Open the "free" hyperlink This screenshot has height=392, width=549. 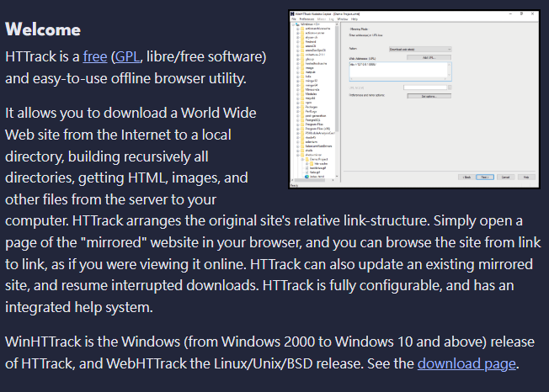coord(95,56)
